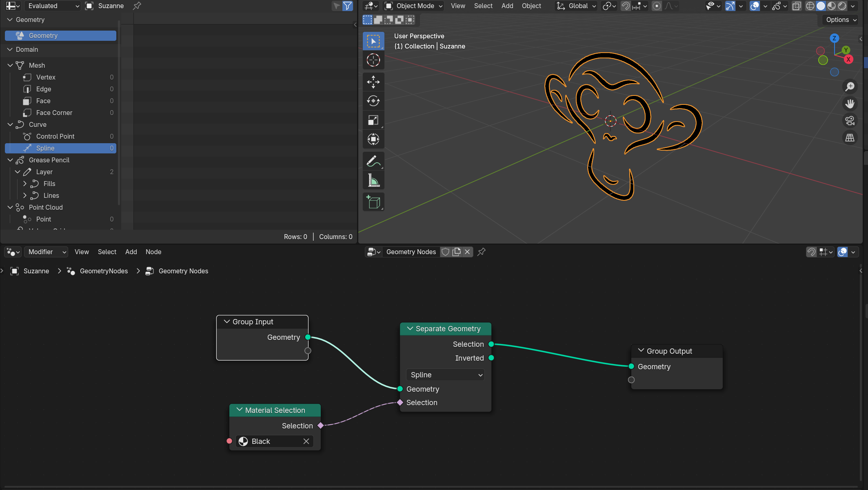Set selection mode to Subtract

[x=389, y=20]
